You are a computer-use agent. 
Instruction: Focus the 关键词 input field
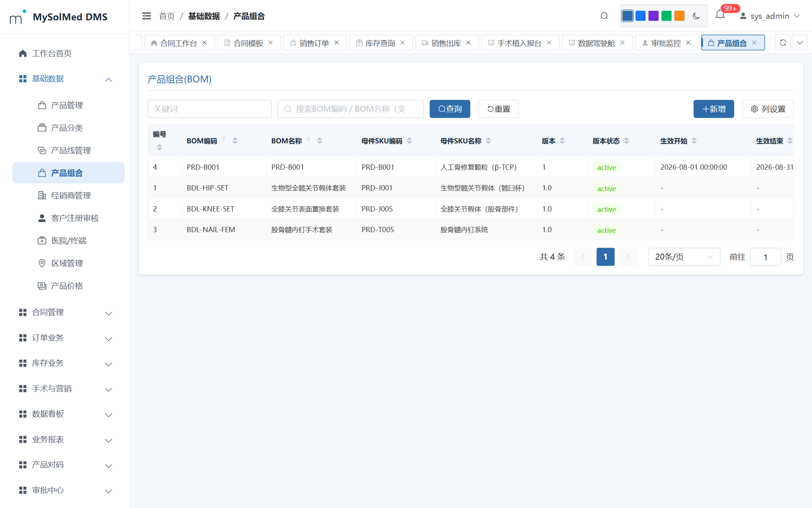pyautogui.click(x=210, y=109)
